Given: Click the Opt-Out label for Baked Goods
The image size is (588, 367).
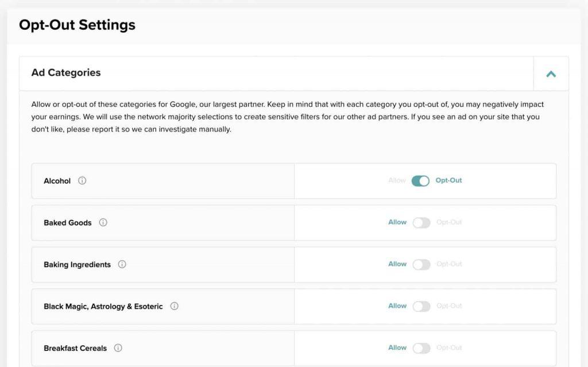Looking at the screenshot, I should [449, 222].
